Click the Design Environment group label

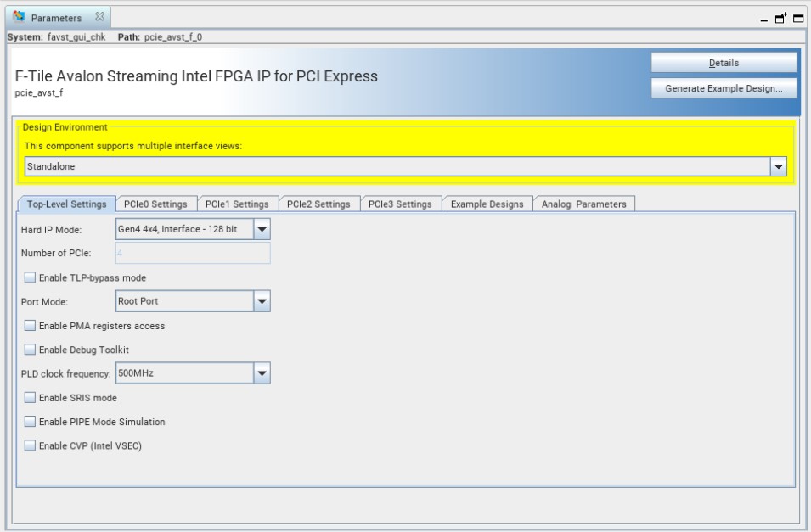pyautogui.click(x=65, y=127)
